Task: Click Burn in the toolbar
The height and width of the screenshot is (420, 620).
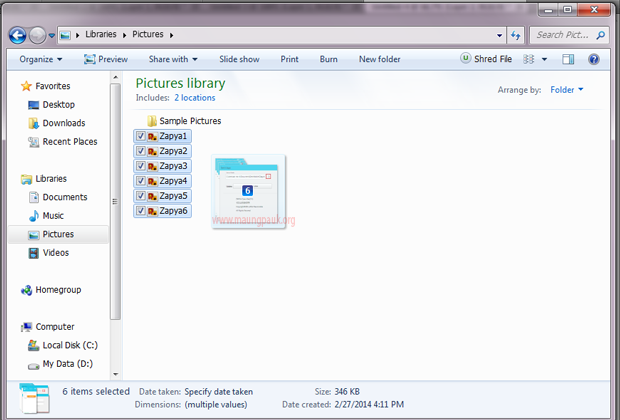Action: click(x=329, y=59)
